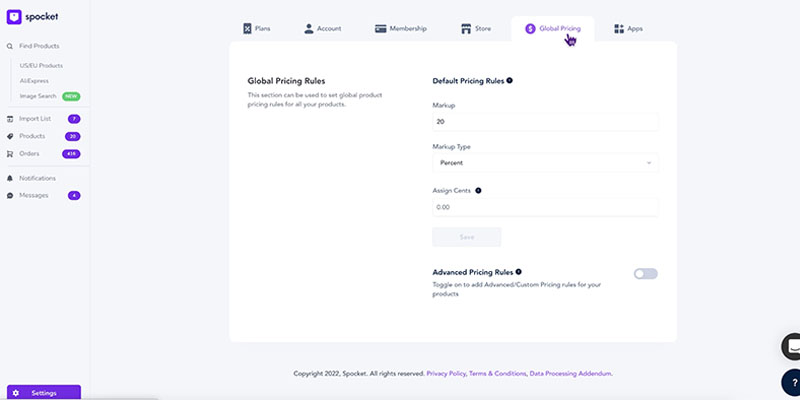Switch to the Membership tab

tap(401, 28)
